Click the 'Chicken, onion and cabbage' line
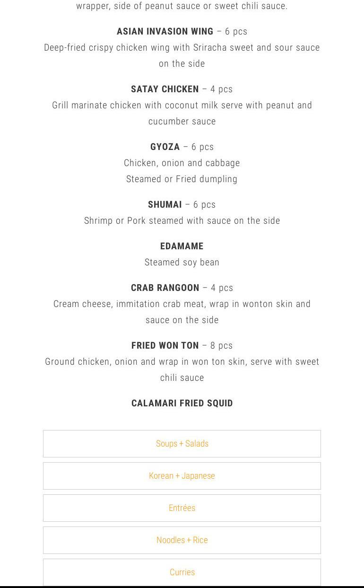 click(182, 163)
